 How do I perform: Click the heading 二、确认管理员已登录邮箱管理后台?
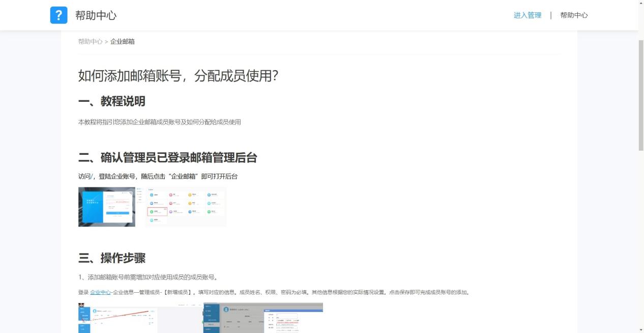(167, 158)
